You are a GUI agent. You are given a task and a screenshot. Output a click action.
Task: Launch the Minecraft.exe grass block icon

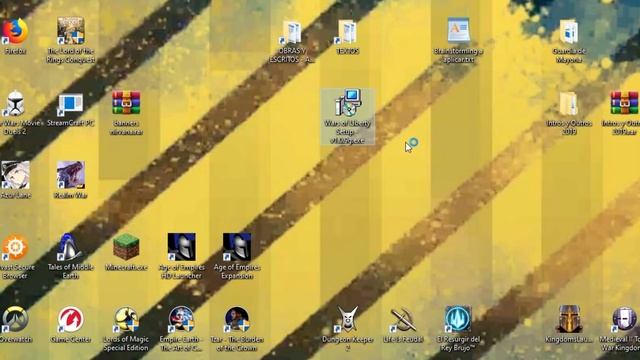pyautogui.click(x=126, y=247)
